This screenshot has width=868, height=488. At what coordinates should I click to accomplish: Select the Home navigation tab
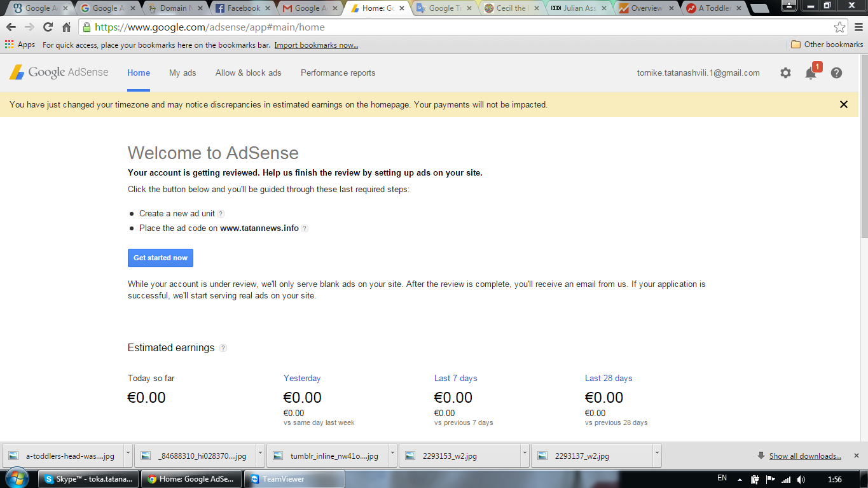139,73
